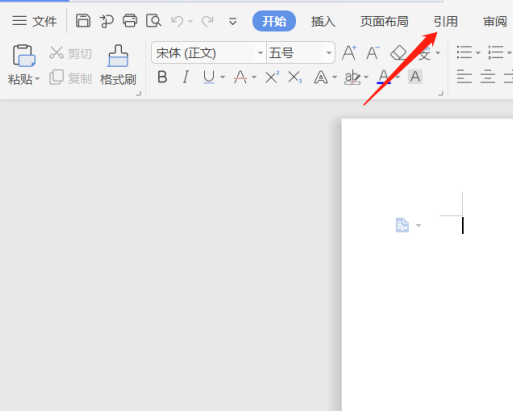The image size is (513, 411).
Task: Toggle Italic formatting
Action: click(186, 77)
